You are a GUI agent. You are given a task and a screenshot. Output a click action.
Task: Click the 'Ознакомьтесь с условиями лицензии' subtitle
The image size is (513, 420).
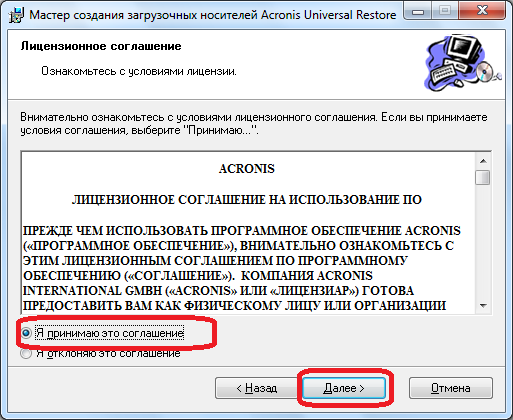[x=139, y=71]
